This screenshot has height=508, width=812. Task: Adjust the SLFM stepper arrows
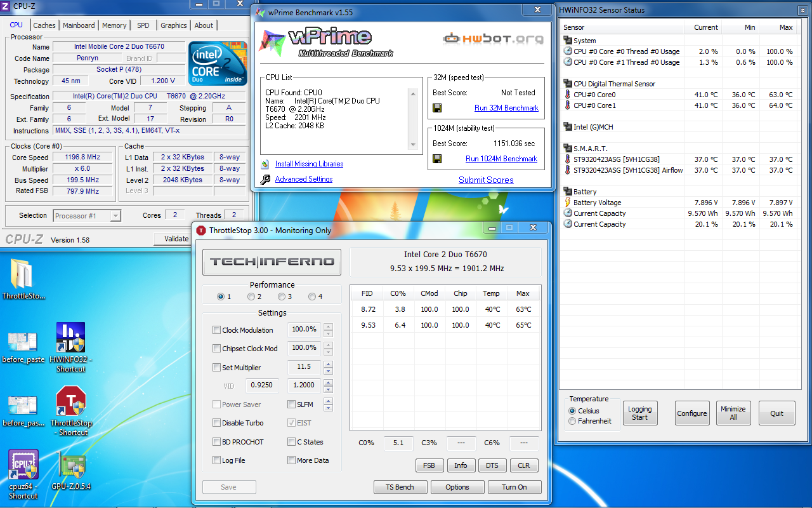(x=328, y=404)
